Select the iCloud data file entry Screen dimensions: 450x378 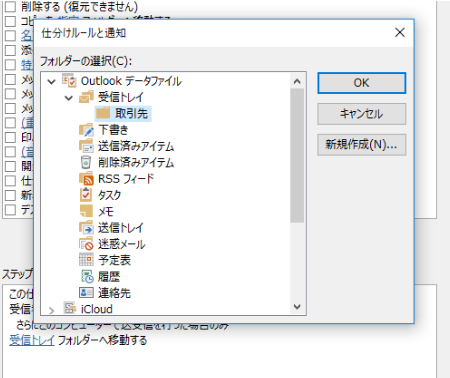point(97,309)
